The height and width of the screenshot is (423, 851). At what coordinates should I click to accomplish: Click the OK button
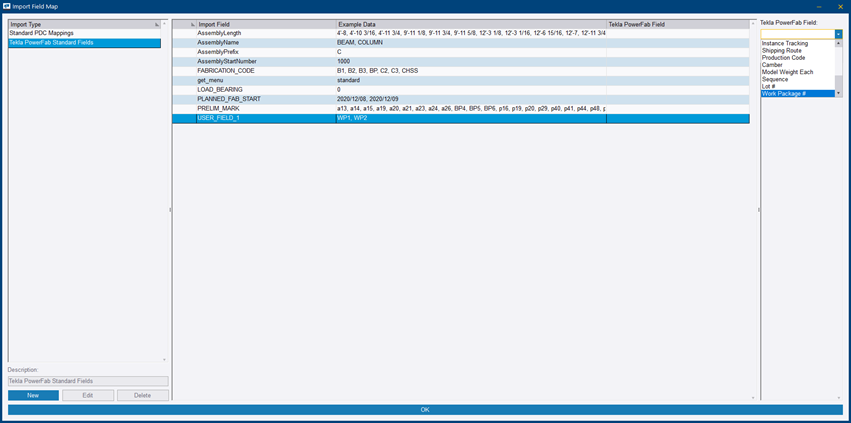(425, 409)
